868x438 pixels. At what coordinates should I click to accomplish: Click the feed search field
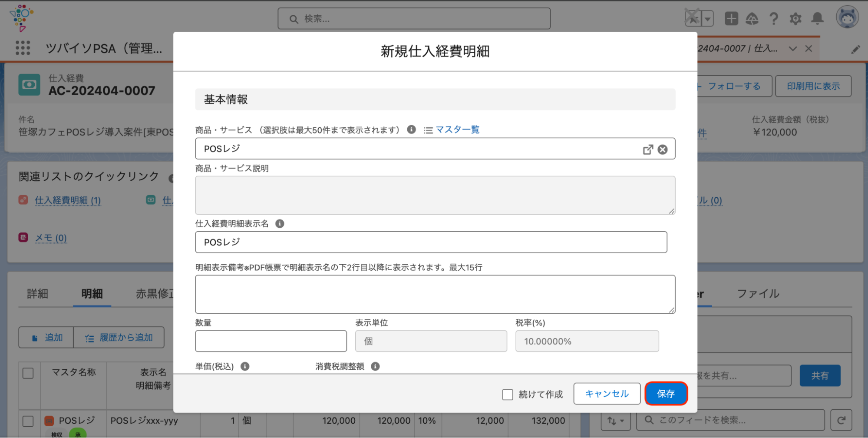pos(730,420)
